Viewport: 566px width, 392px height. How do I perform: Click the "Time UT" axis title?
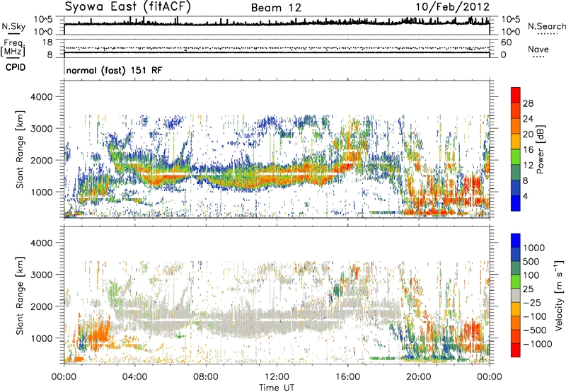pos(277,388)
